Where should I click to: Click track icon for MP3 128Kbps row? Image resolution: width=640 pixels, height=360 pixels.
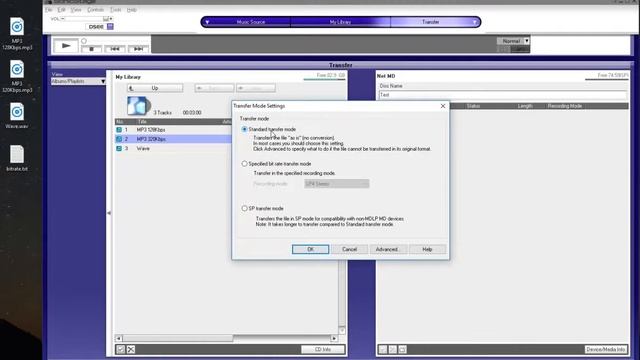[x=119, y=130]
